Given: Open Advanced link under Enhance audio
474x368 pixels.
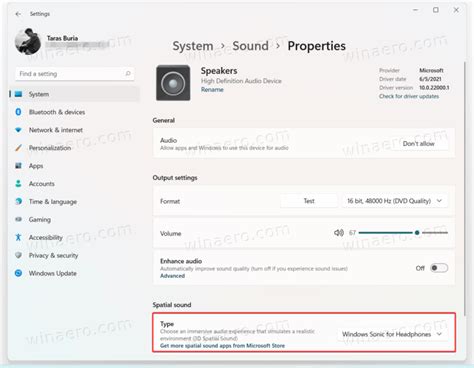Looking at the screenshot, I should coord(172,276).
